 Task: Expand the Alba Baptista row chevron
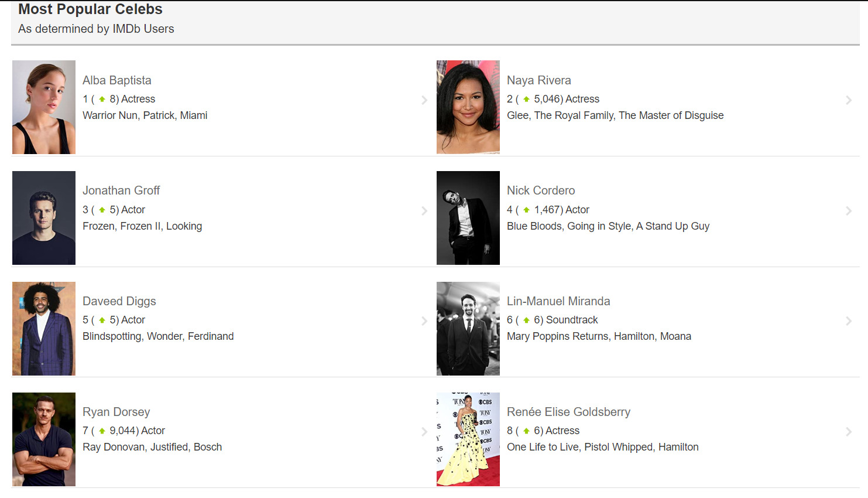click(x=425, y=100)
